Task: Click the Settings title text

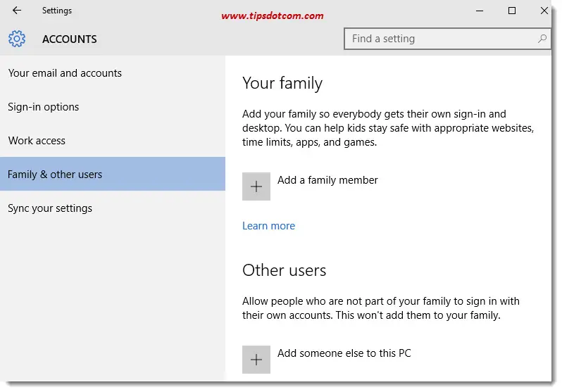Action: point(57,11)
